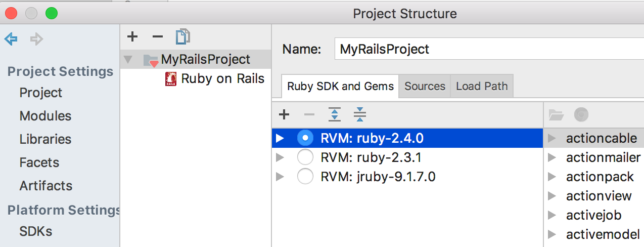Open the Load Path tab
The image size is (644, 247).
click(482, 86)
